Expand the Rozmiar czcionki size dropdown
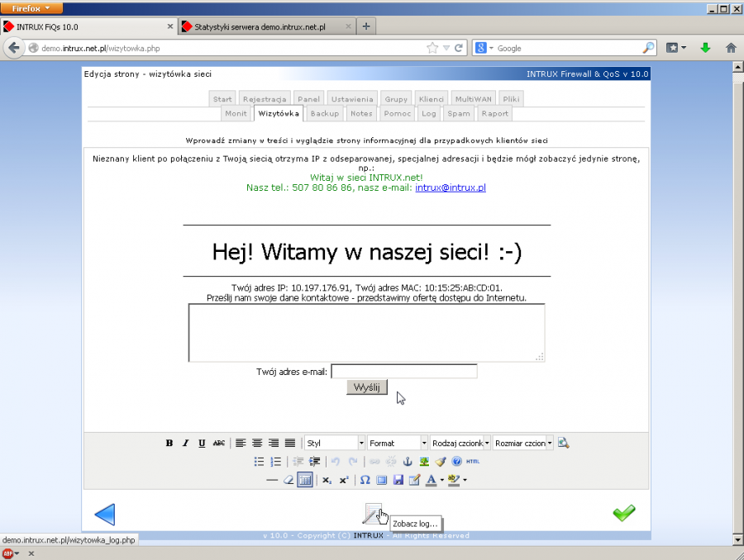Image resolution: width=744 pixels, height=560 pixels. click(523, 443)
